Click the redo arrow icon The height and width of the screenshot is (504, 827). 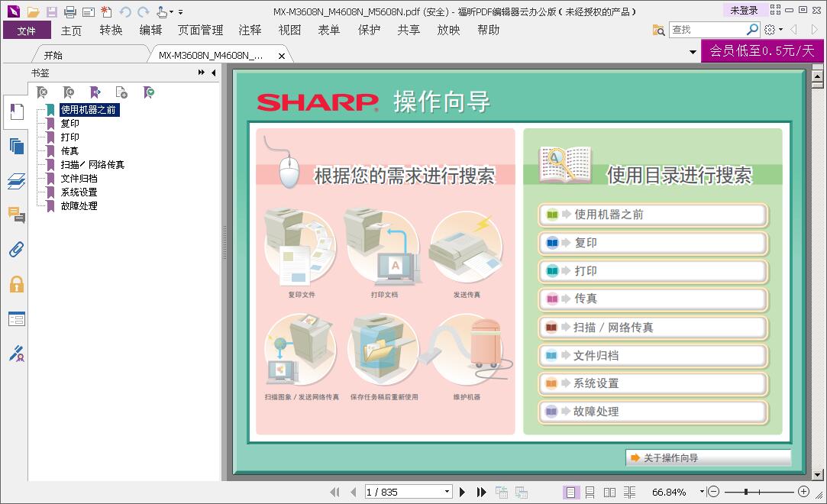[143, 11]
